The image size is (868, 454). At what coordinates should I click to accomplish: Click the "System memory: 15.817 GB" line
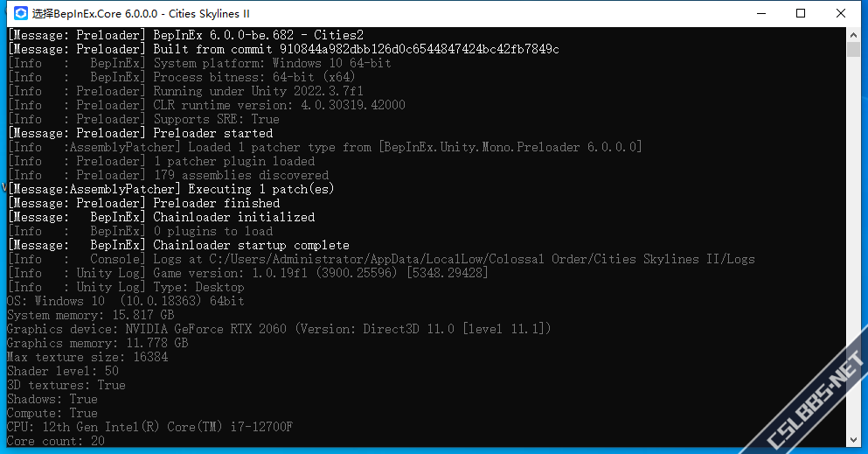[x=90, y=315]
